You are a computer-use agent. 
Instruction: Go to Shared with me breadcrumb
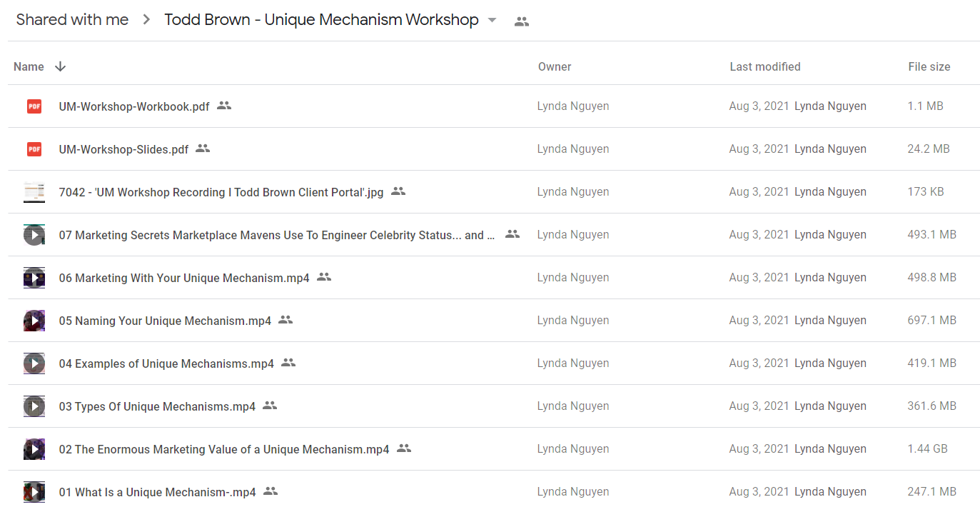click(72, 20)
